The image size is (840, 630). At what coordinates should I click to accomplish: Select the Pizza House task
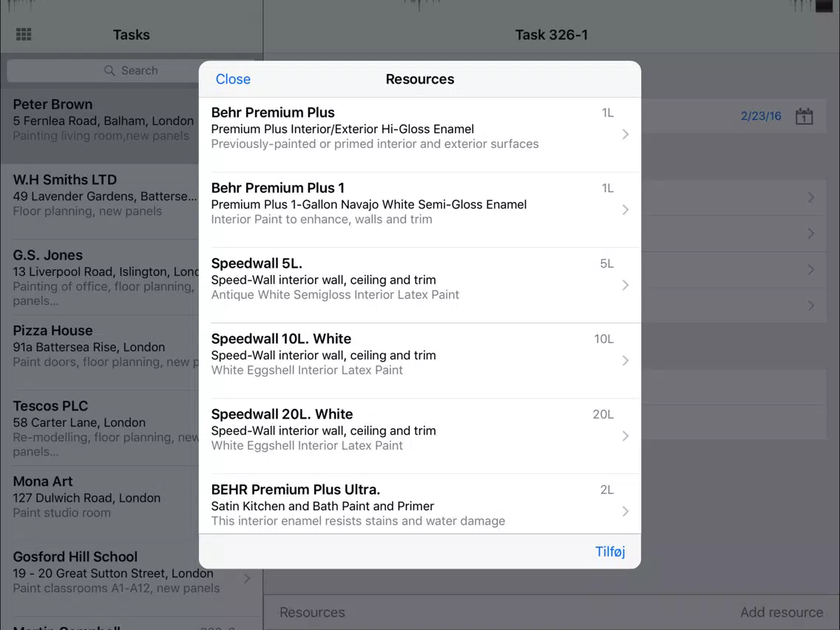100,353
